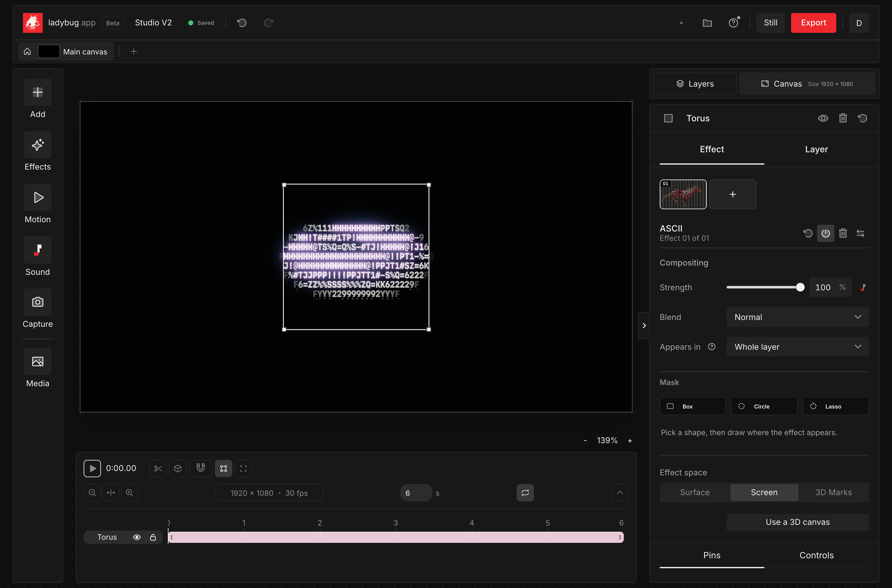
Task: Go to home icon in canvas bar
Action: [27, 51]
